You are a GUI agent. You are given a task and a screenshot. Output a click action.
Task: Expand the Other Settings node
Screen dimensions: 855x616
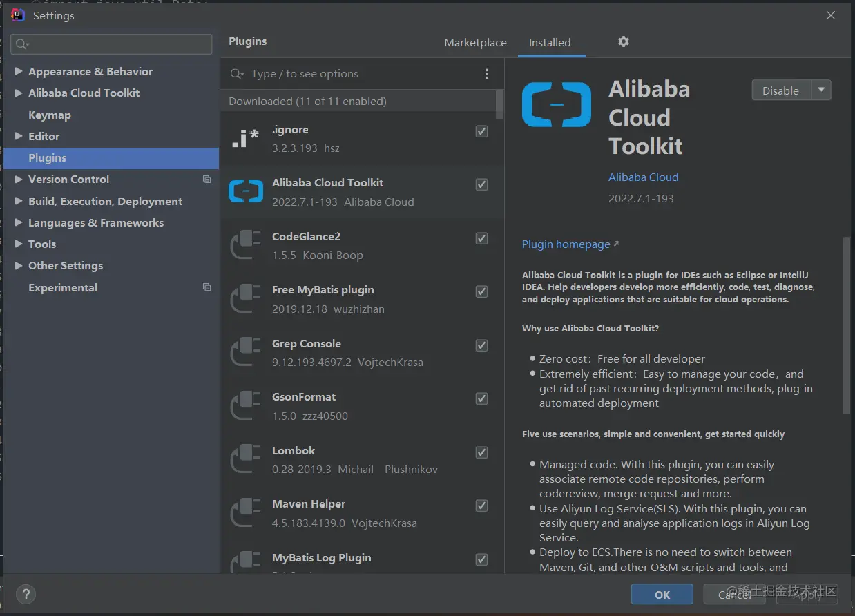[19, 265]
